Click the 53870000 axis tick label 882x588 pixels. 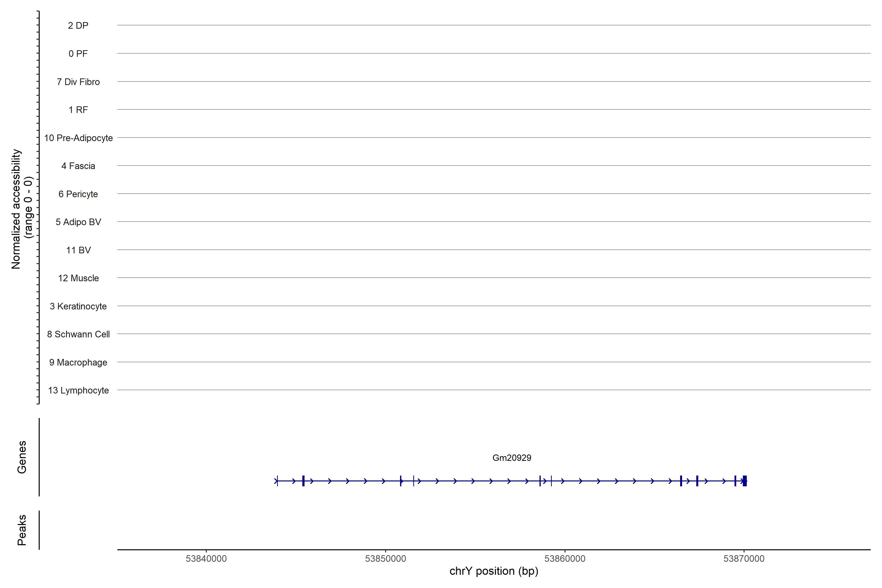pyautogui.click(x=744, y=558)
